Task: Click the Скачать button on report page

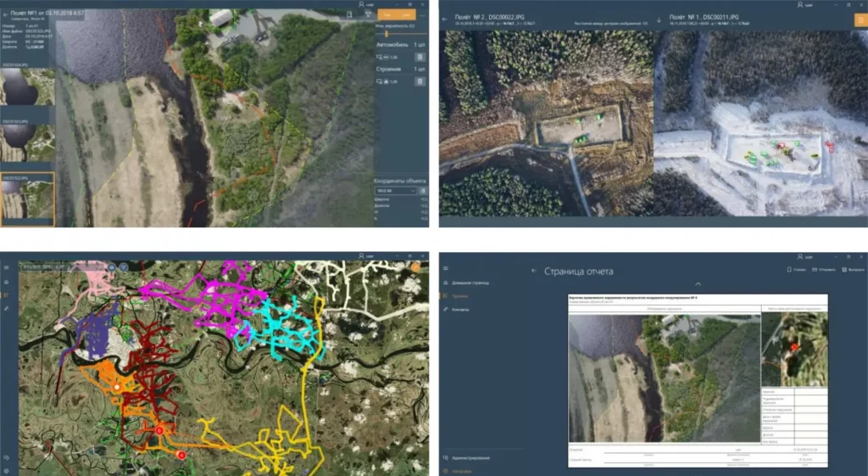Action: click(797, 270)
